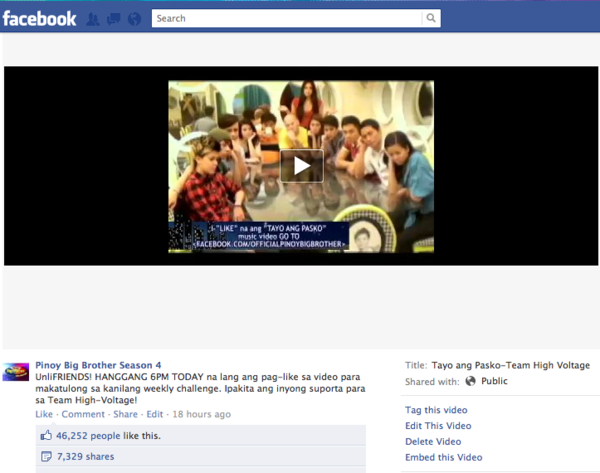Viewport: 600px width, 473px height.
Task: Click the title Tayo ang Pasko-Team High Voltage
Action: (x=510, y=365)
